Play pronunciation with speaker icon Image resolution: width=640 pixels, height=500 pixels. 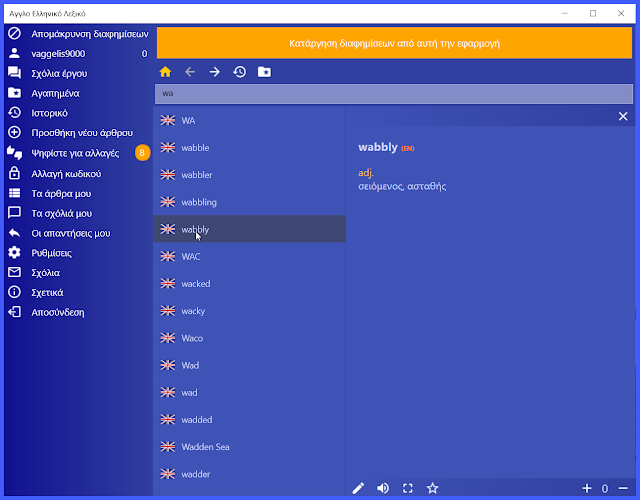(383, 488)
